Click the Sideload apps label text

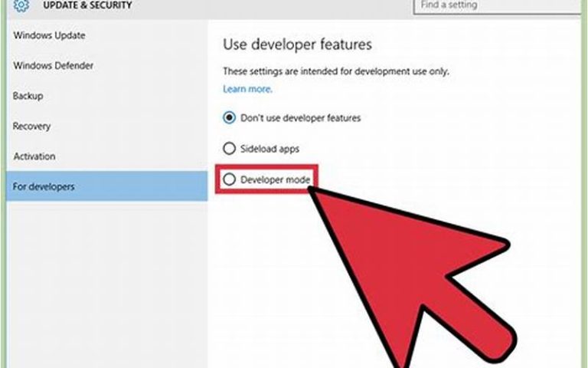[x=270, y=149]
